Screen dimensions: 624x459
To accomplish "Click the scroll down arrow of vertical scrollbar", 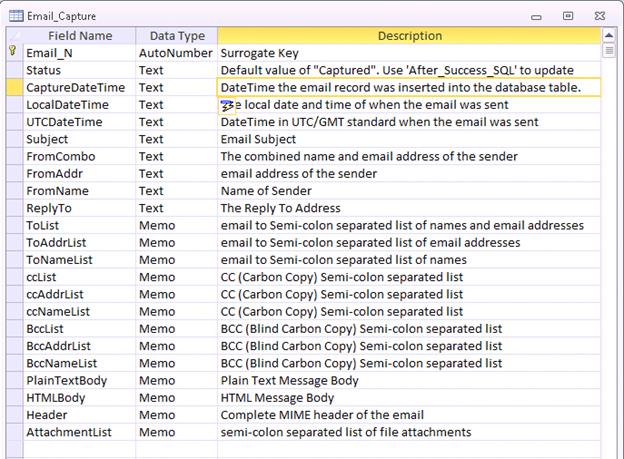I will point(609,451).
